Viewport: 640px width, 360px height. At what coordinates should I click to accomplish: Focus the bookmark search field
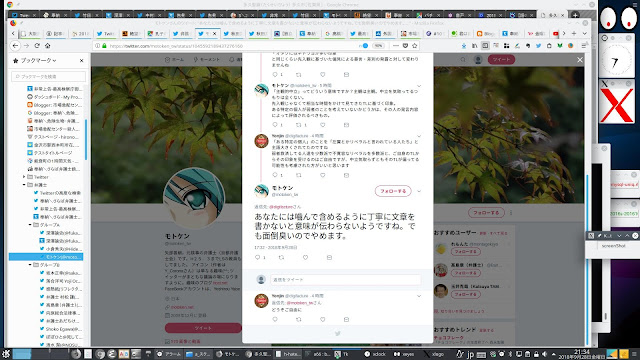(49, 76)
